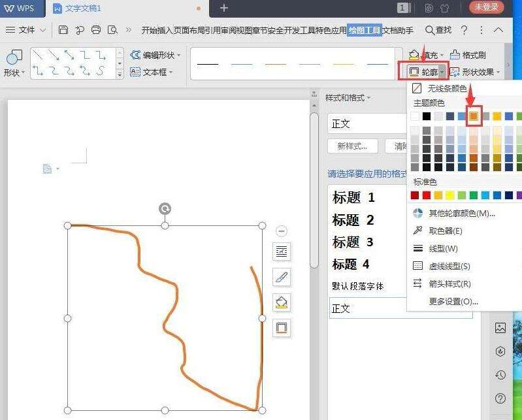Click the 轮廓 outline button

pyautogui.click(x=423, y=72)
